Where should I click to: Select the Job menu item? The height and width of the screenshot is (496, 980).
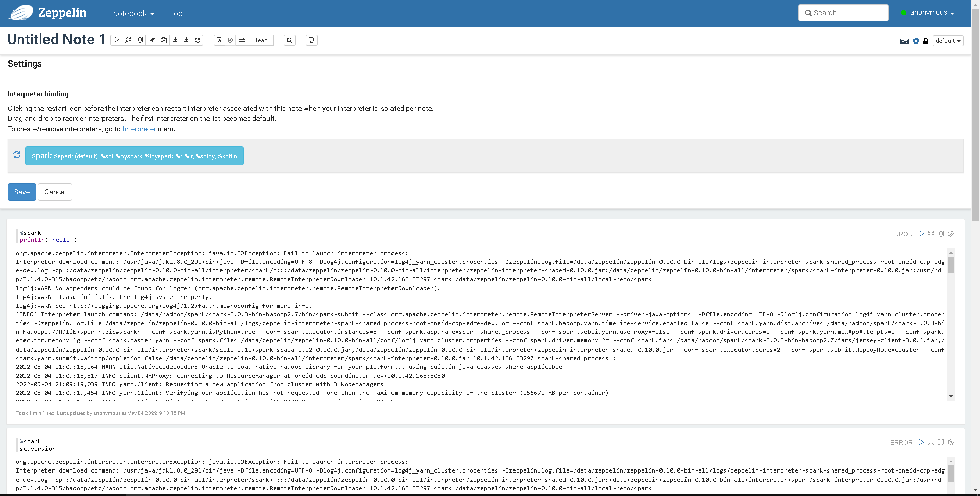coord(176,13)
